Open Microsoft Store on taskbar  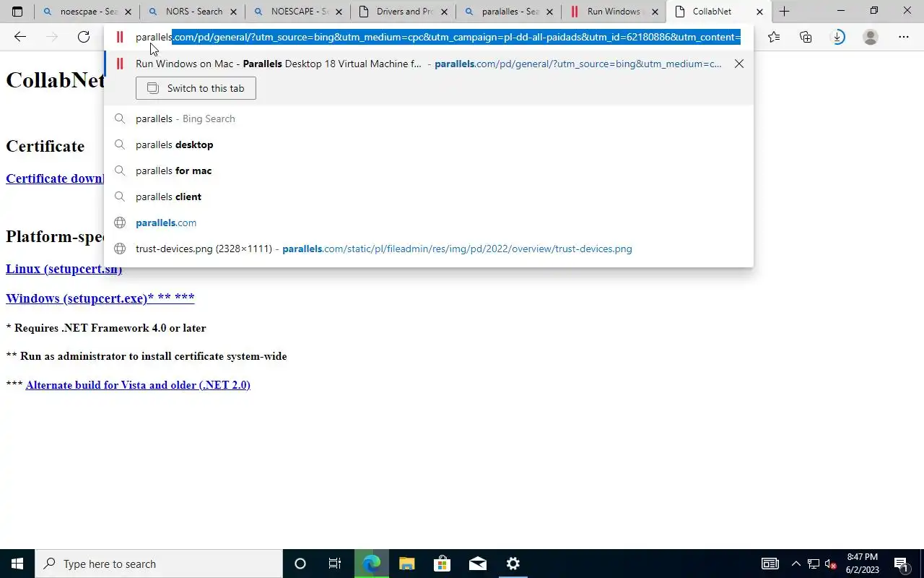[442, 564]
